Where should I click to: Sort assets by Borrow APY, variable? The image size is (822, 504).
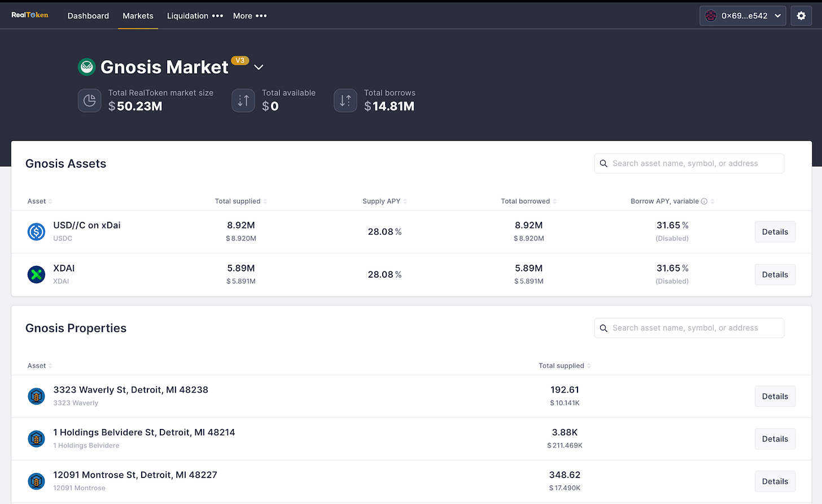tap(672, 201)
